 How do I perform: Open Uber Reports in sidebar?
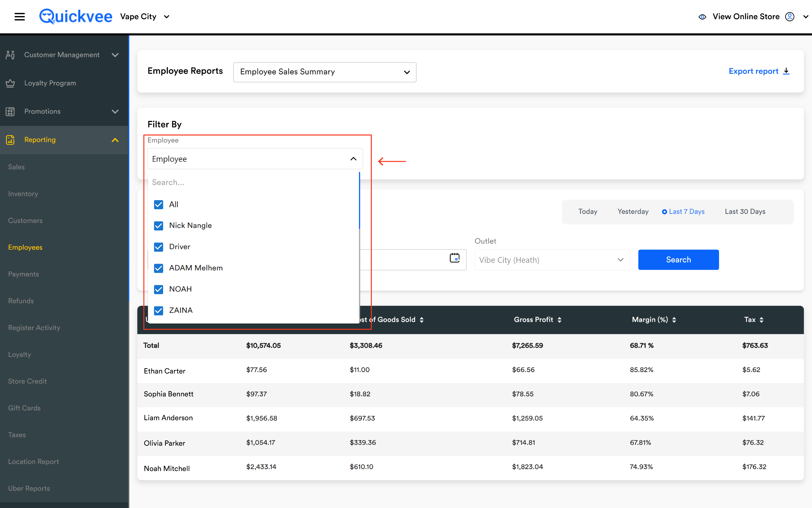tap(29, 489)
